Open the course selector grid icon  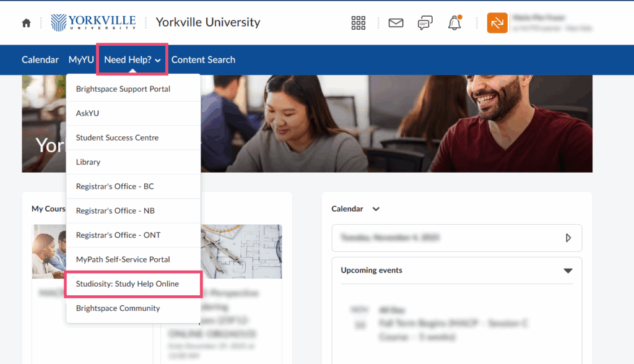pos(358,23)
